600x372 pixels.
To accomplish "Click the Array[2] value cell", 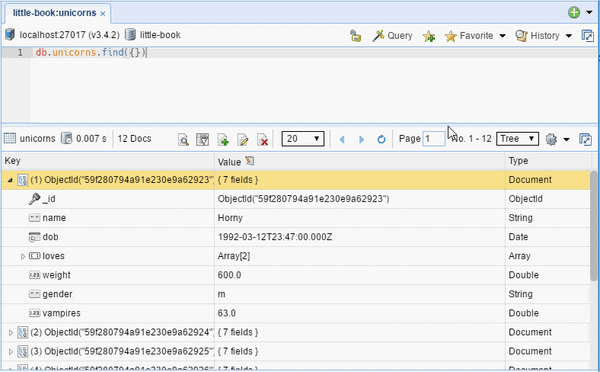I will tap(234, 256).
